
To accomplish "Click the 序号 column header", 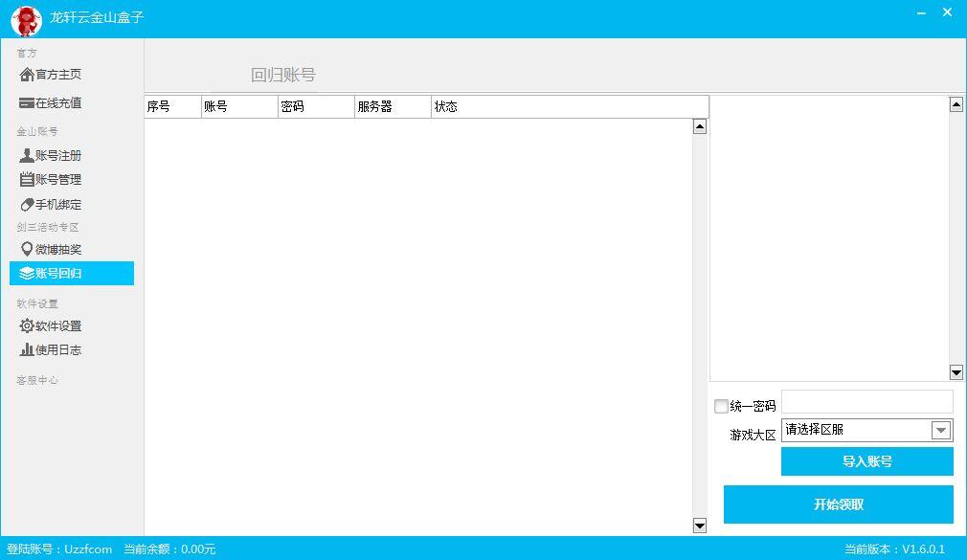I will tap(172, 106).
